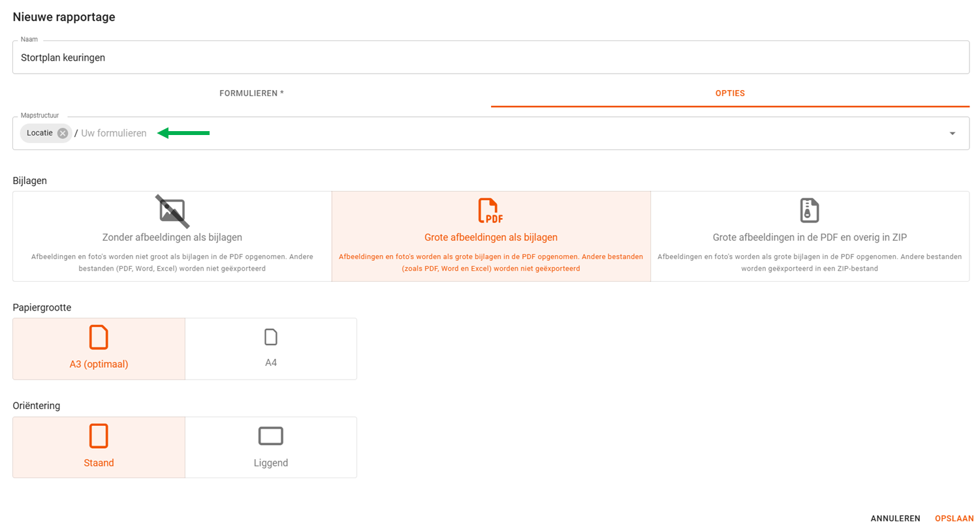Click the crossed-out image icon
The image size is (980, 531).
pos(172,211)
